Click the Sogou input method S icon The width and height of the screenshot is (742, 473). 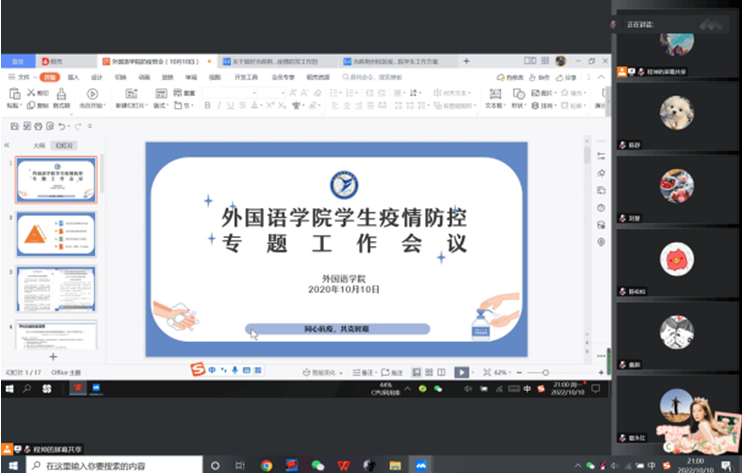198,371
